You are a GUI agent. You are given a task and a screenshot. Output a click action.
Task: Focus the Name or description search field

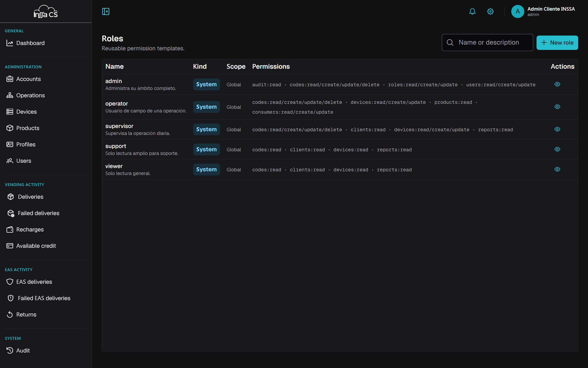pos(487,43)
